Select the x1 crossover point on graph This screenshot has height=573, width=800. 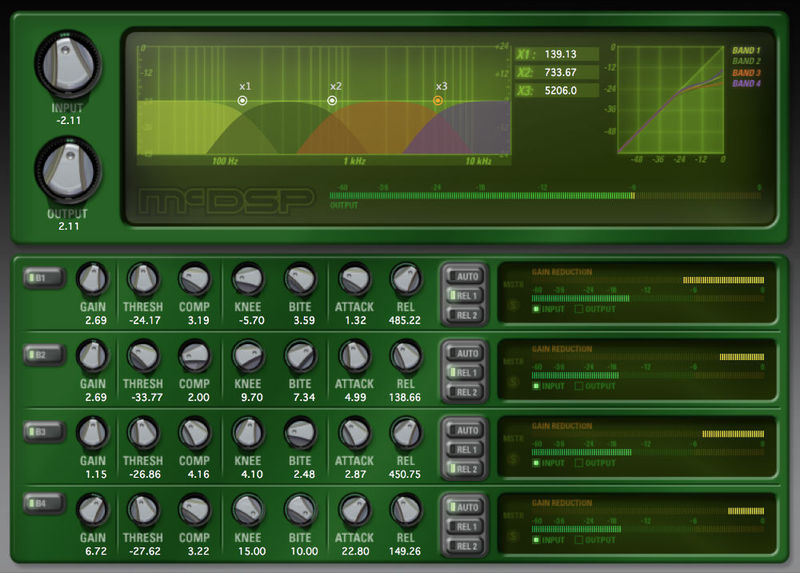coord(243,100)
